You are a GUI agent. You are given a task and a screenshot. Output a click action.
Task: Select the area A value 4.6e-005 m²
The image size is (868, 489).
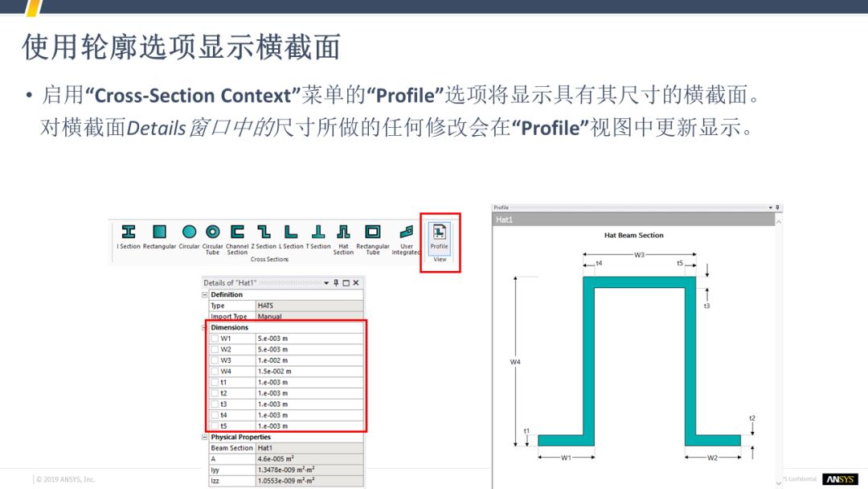[x=309, y=458]
